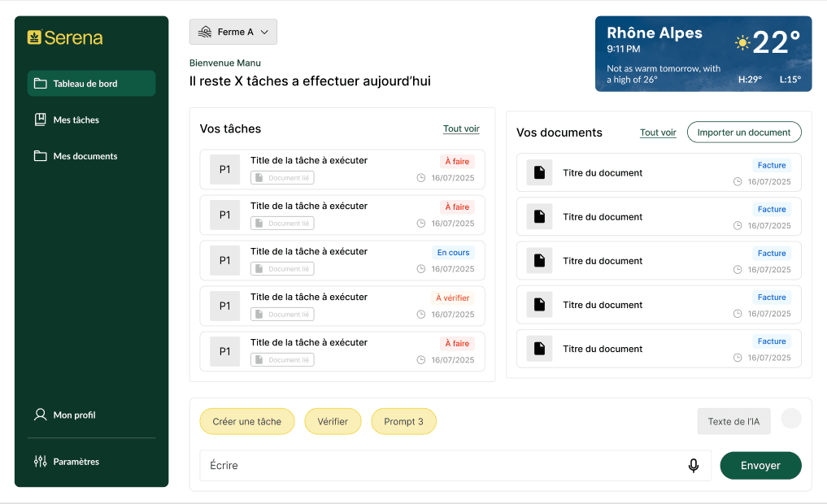The image size is (827, 504).
Task: Click the round grey circle beside Texte de l'IA
Action: tap(791, 419)
